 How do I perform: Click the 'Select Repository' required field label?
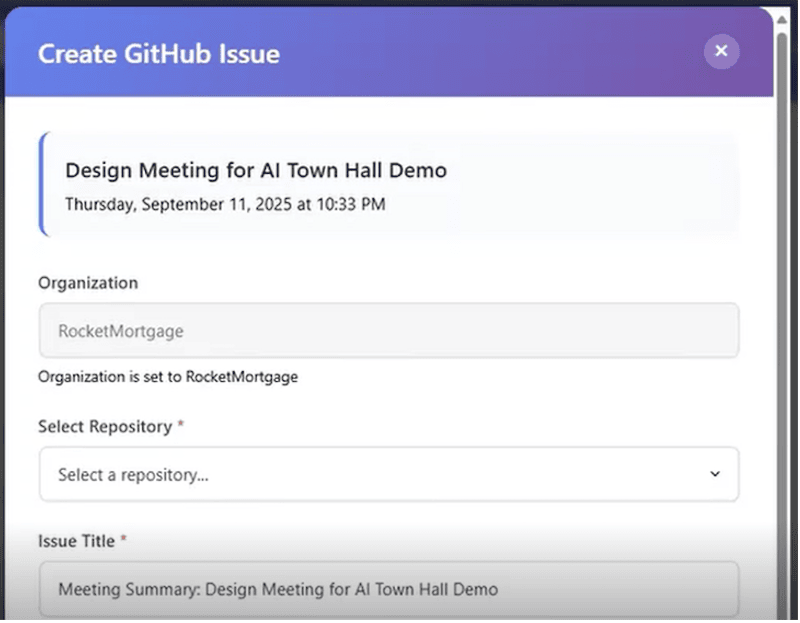(103, 426)
